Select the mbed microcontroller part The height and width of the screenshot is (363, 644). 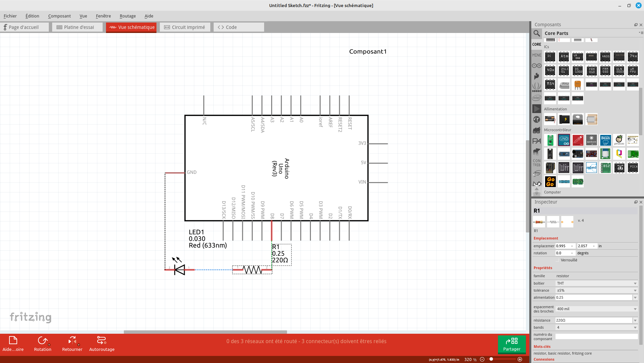[592, 168]
